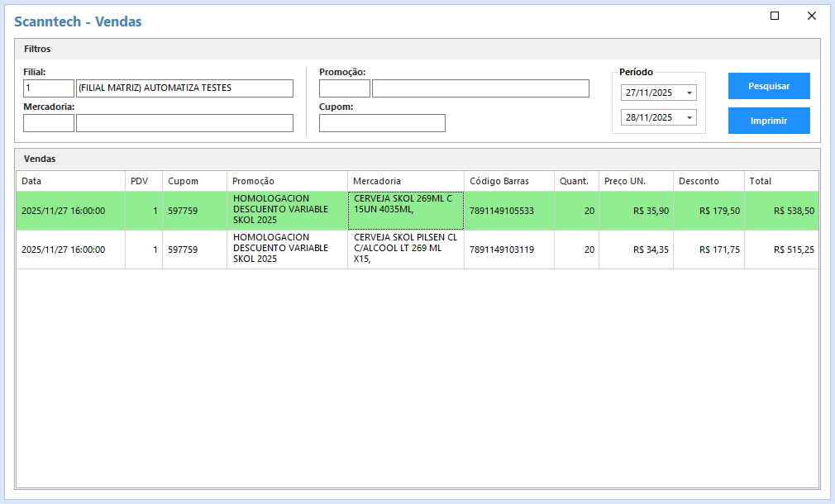Click the Desconto column header
This screenshot has height=504, width=835.
tap(709, 181)
